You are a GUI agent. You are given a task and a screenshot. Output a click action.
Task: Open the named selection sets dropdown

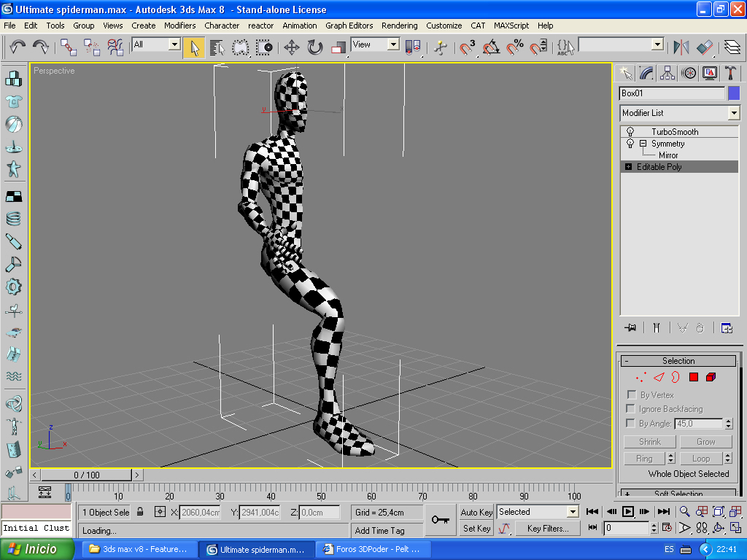[x=657, y=44]
